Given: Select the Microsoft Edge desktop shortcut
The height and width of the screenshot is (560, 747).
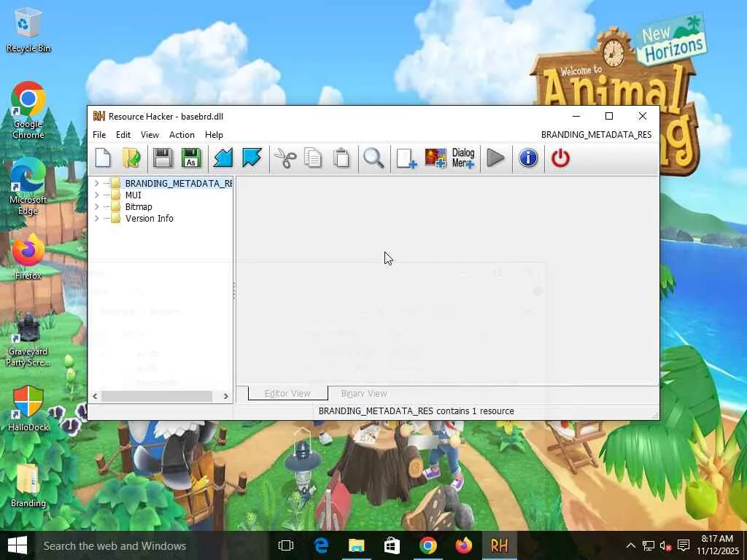Looking at the screenshot, I should pyautogui.click(x=28, y=187).
